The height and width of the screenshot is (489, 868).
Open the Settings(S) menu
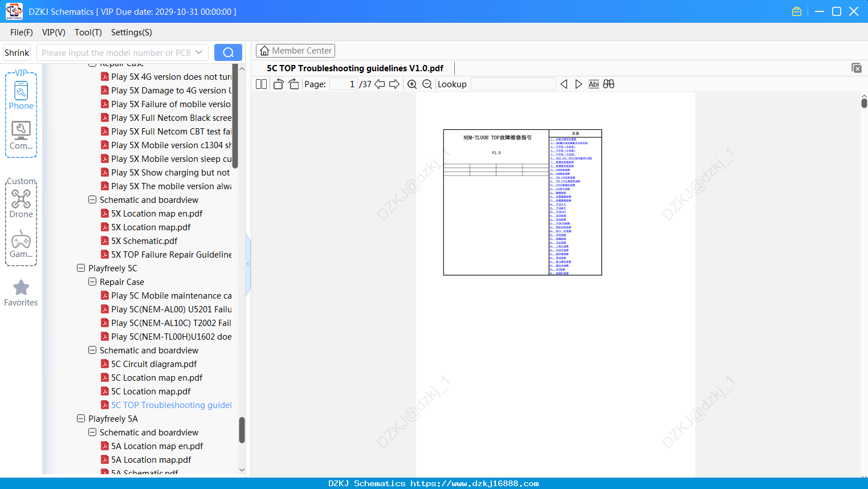[132, 32]
